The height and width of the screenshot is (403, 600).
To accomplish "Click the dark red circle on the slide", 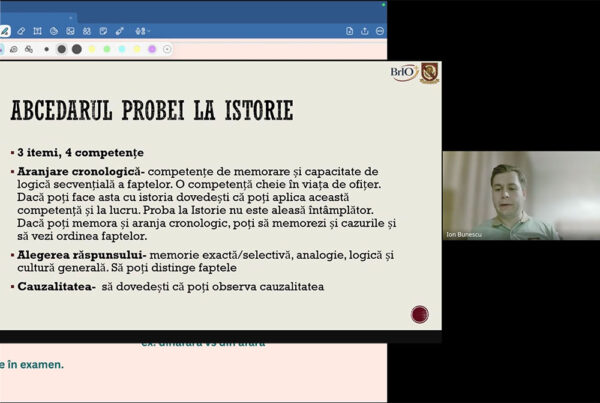I will (420, 314).
